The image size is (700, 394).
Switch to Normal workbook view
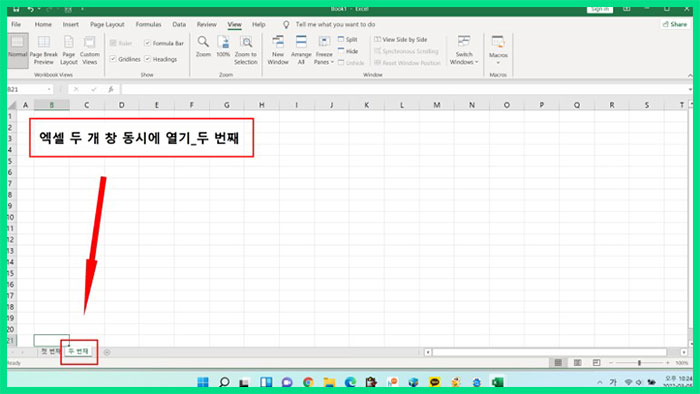click(x=18, y=50)
